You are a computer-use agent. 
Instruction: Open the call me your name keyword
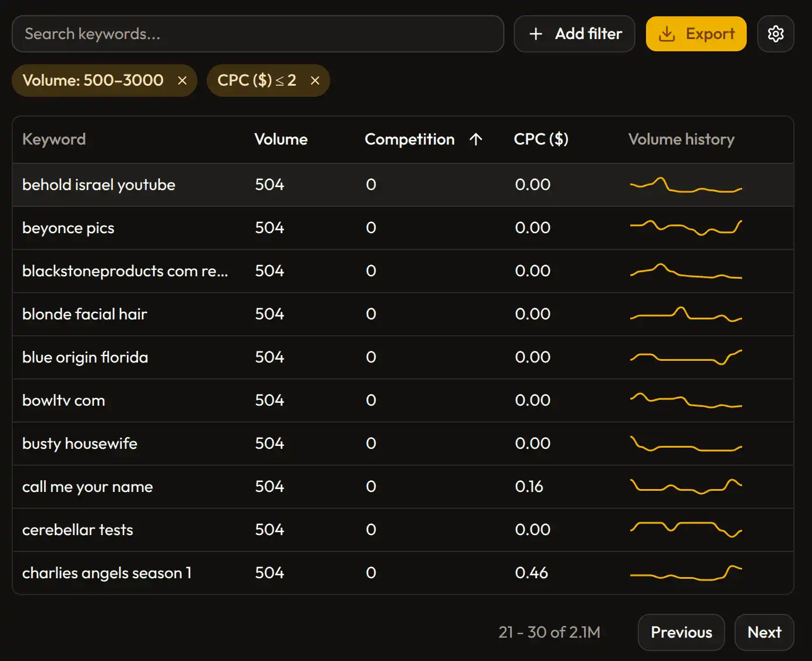point(87,487)
